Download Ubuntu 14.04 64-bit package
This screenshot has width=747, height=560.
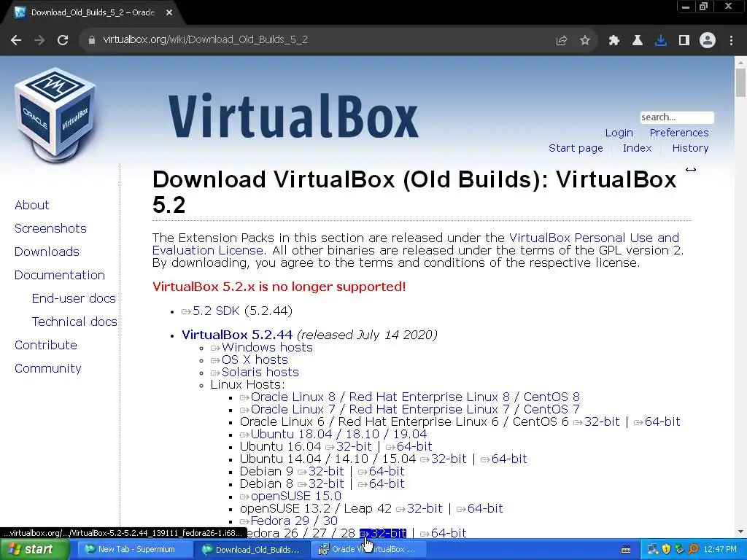pyautogui.click(x=508, y=459)
